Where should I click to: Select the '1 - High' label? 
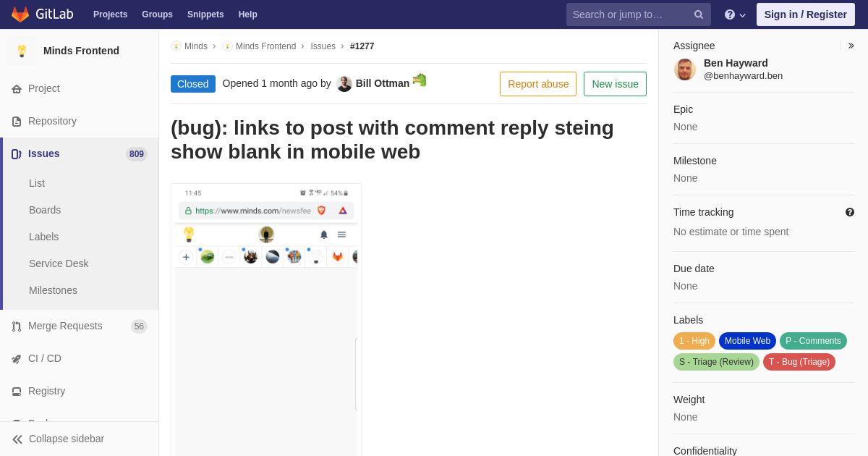point(694,341)
